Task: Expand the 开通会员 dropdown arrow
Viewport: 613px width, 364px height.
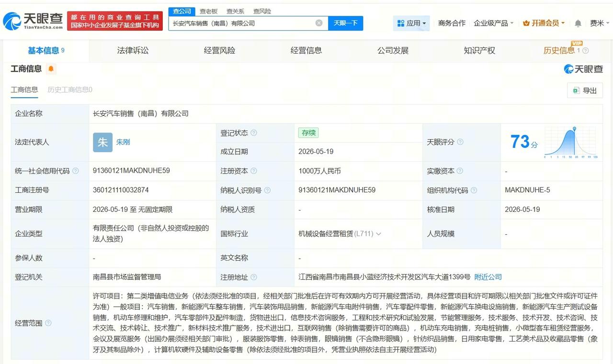Action: (x=563, y=23)
